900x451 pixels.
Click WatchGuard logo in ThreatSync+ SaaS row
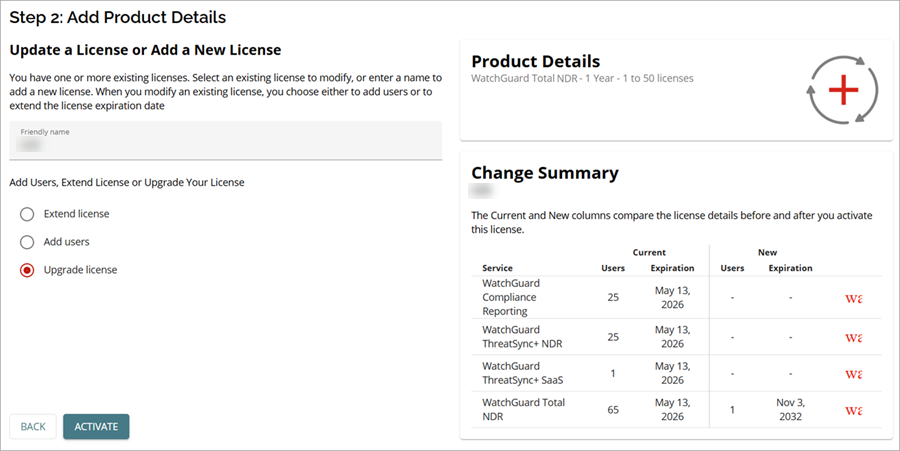[854, 374]
